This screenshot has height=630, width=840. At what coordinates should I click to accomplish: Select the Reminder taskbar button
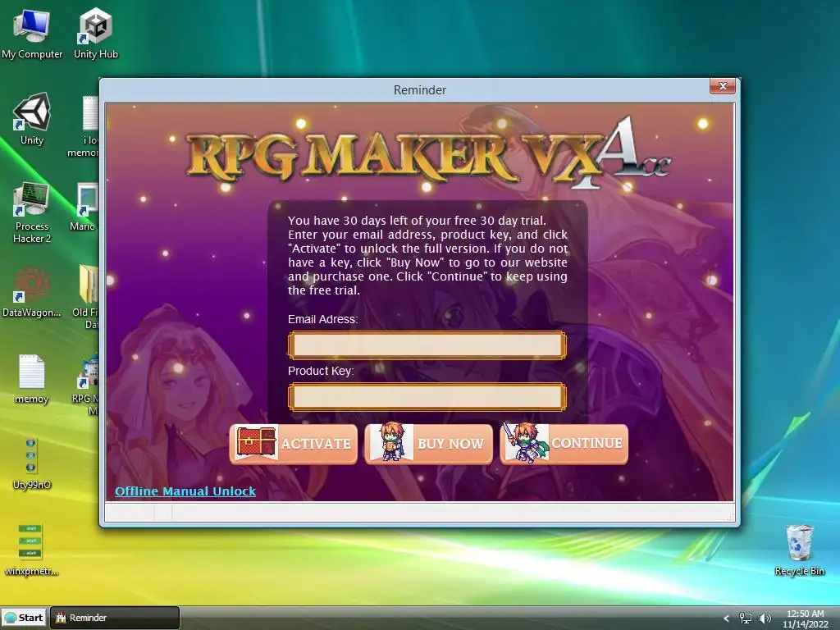[115, 618]
